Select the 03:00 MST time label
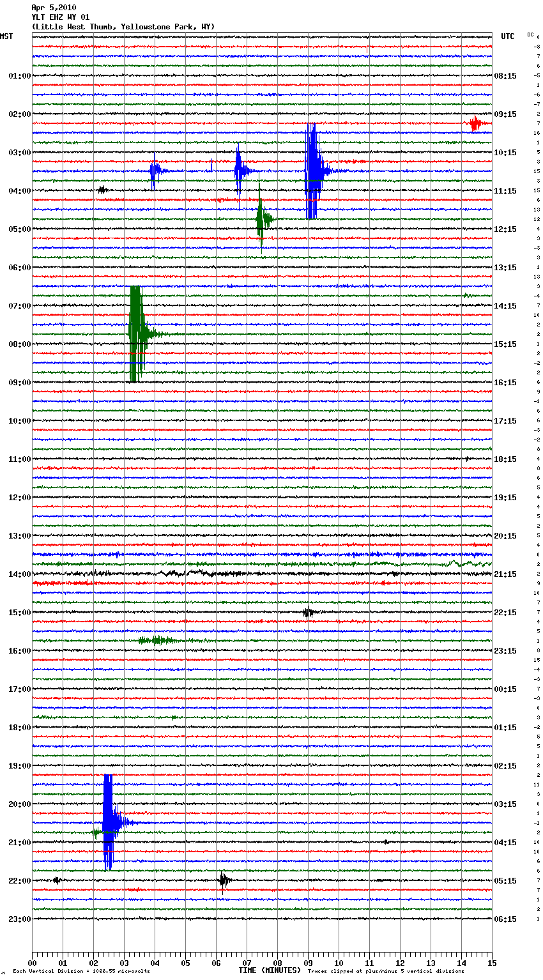Image resolution: width=543 pixels, height=980 pixels. tap(20, 153)
